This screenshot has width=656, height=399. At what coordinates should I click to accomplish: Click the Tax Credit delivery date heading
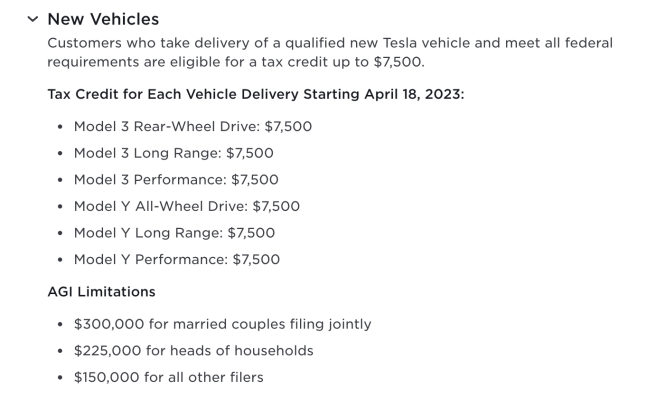coord(256,94)
